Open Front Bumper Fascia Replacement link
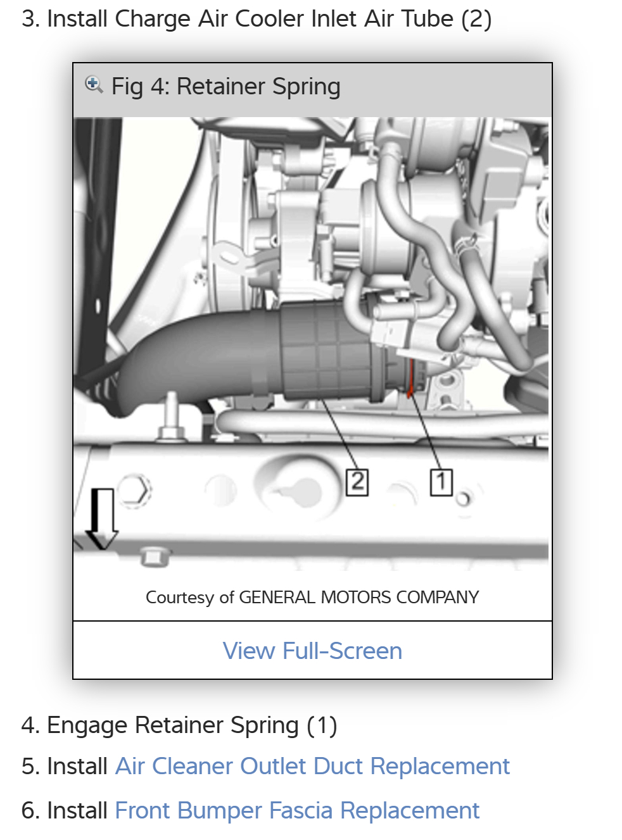The width and height of the screenshot is (622, 840). pos(297,810)
